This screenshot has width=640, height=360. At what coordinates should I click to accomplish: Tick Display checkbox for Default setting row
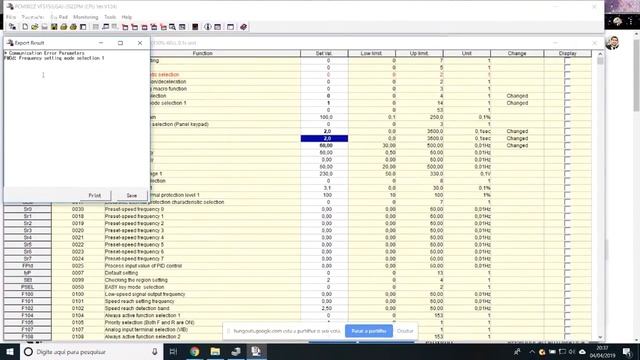pyautogui.click(x=567, y=273)
